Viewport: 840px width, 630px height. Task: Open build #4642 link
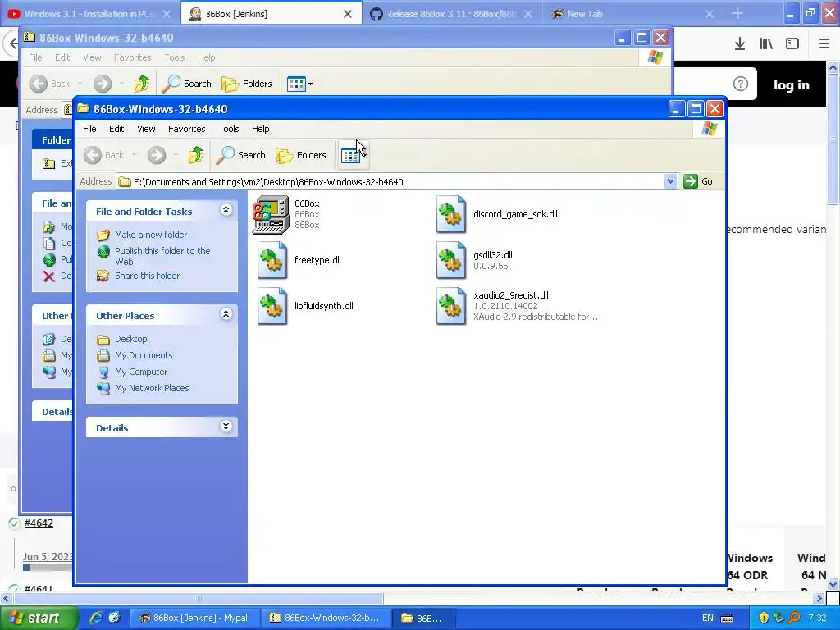coord(39,523)
